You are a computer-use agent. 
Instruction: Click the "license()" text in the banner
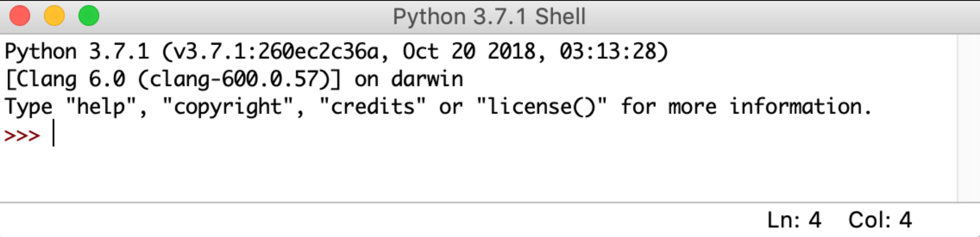[x=542, y=107]
